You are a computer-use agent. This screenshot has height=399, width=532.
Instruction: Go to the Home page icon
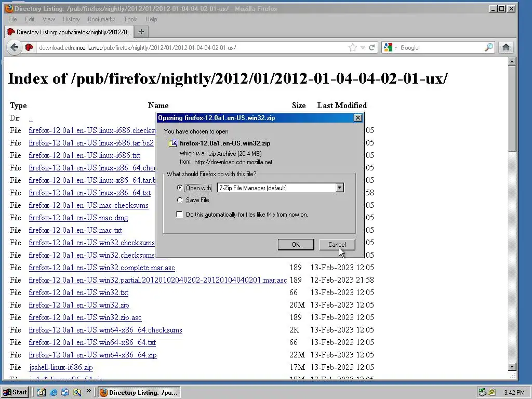coord(506,47)
